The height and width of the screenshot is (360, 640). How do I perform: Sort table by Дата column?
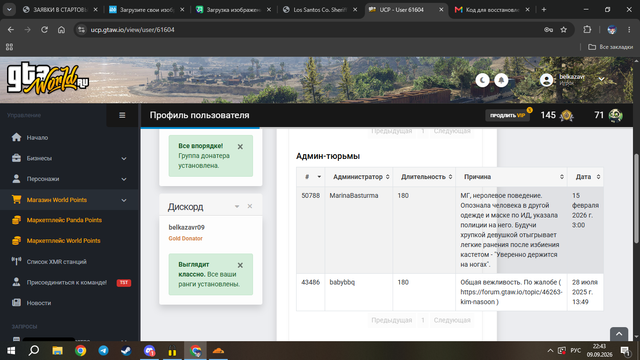click(585, 177)
